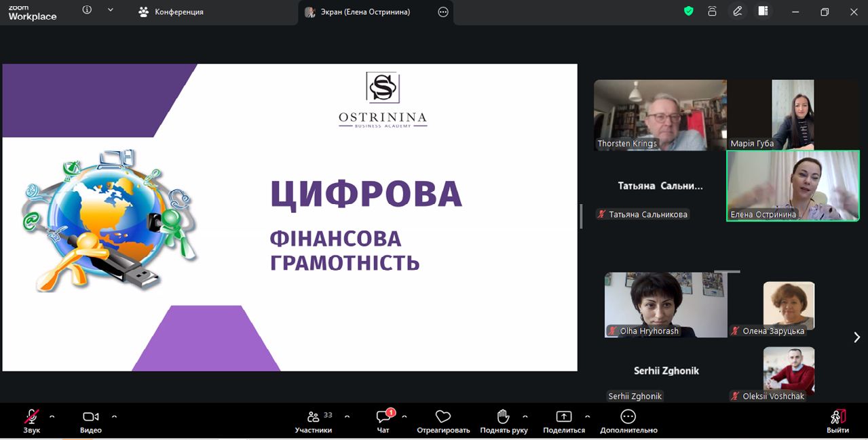Click the green encryption shield icon
Image resolution: width=868 pixels, height=440 pixels.
pyautogui.click(x=688, y=12)
